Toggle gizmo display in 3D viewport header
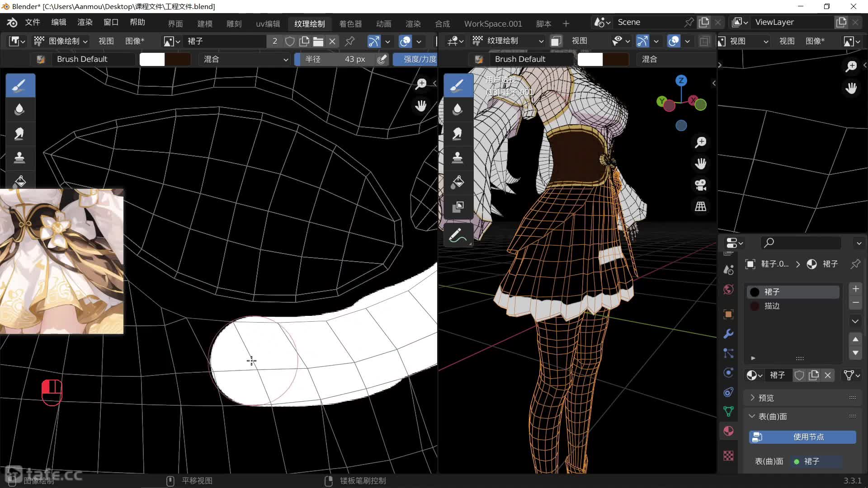This screenshot has height=488, width=868. click(x=642, y=41)
